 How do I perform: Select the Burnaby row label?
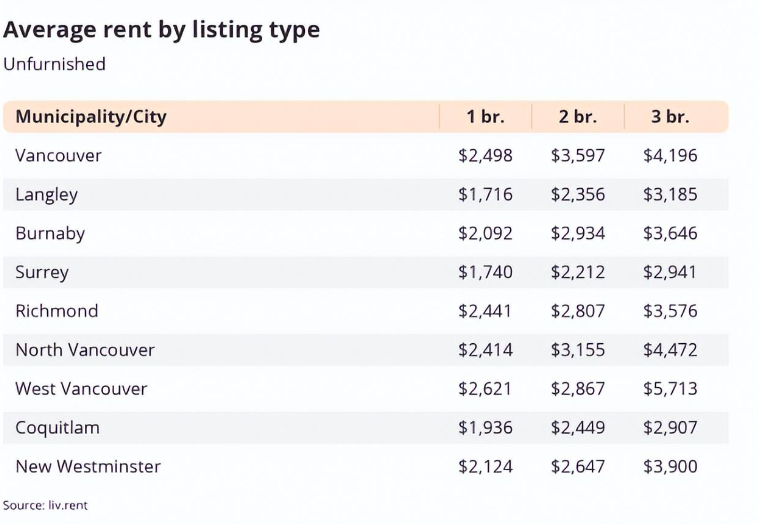(50, 234)
